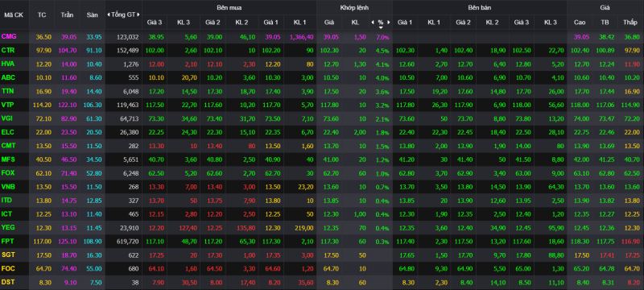Select the CTR stock row symbol
This screenshot has width=644, height=290.
[8, 51]
